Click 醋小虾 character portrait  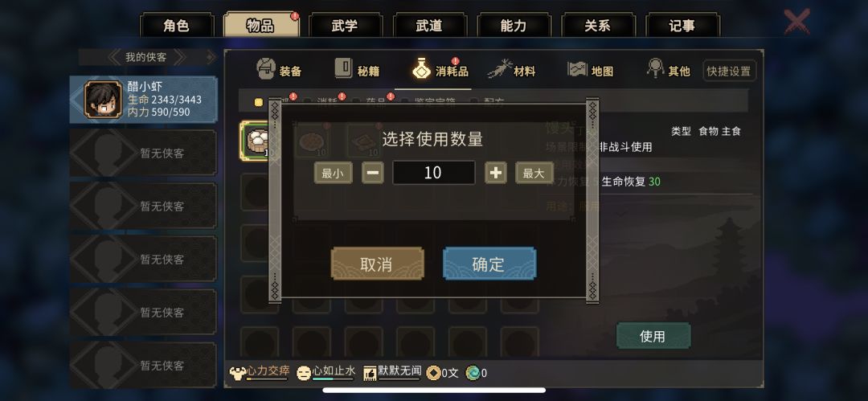[103, 100]
